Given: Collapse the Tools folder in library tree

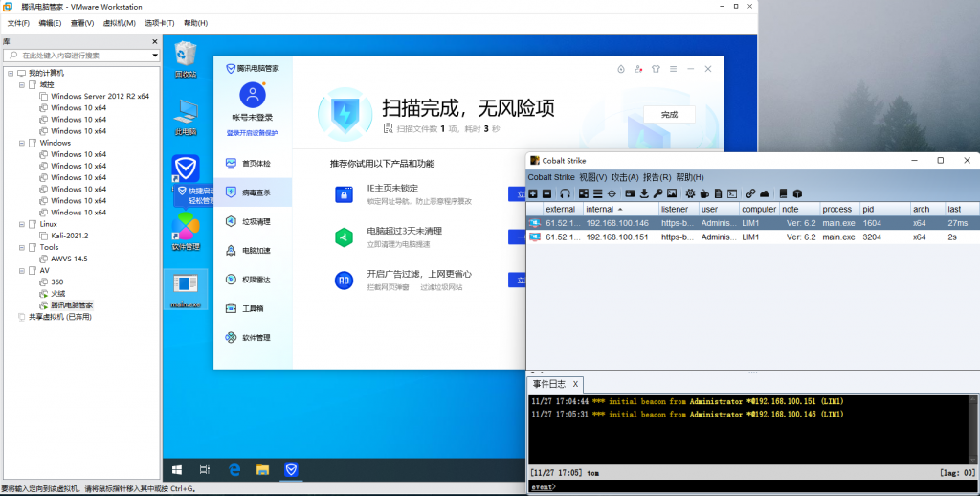Looking at the screenshot, I should pyautogui.click(x=22, y=248).
